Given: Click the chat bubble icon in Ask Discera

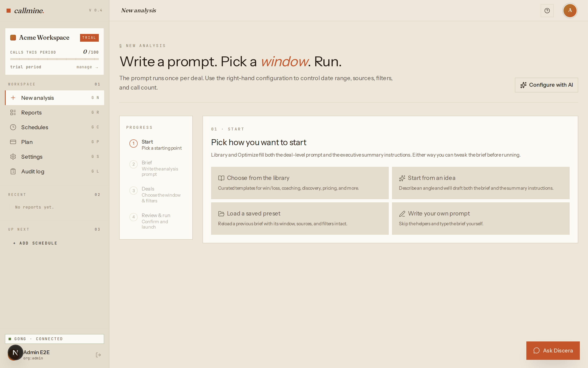Looking at the screenshot, I should click(x=537, y=350).
